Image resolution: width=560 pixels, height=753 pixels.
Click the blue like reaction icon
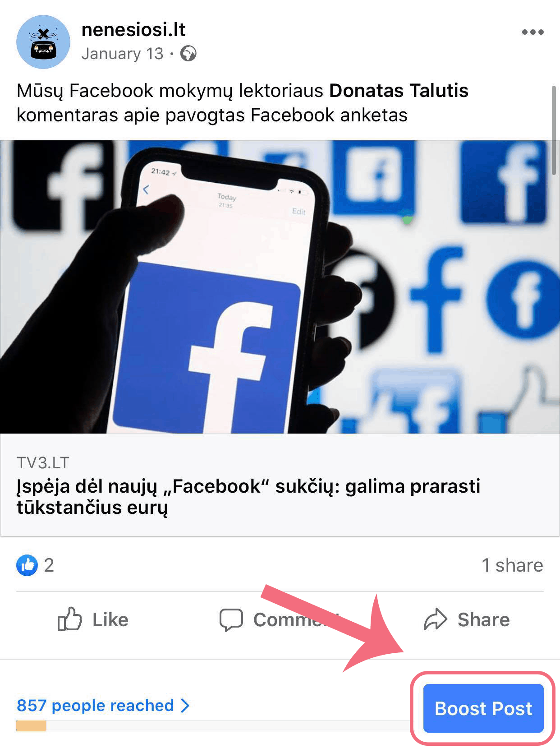[x=27, y=565]
